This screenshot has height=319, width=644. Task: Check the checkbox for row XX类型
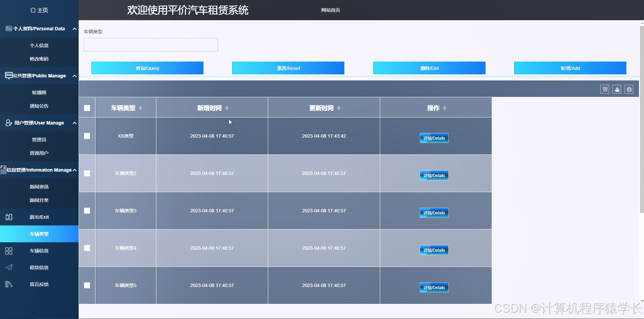pyautogui.click(x=87, y=136)
